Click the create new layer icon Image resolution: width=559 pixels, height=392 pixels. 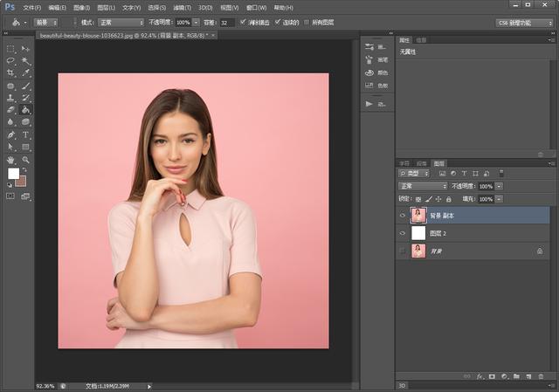point(528,376)
